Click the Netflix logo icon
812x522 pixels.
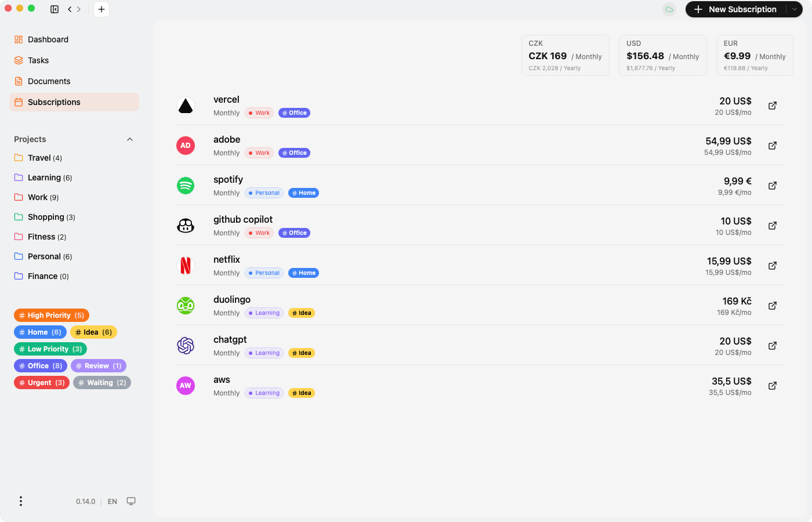(x=186, y=266)
